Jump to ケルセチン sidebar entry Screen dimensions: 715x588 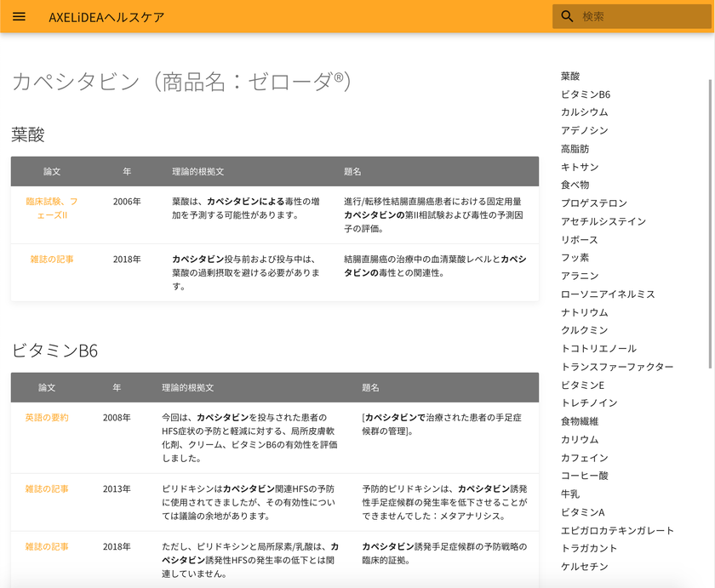(x=584, y=567)
